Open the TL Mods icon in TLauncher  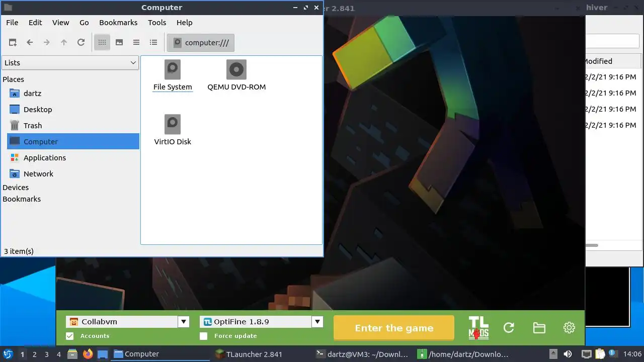pyautogui.click(x=478, y=328)
